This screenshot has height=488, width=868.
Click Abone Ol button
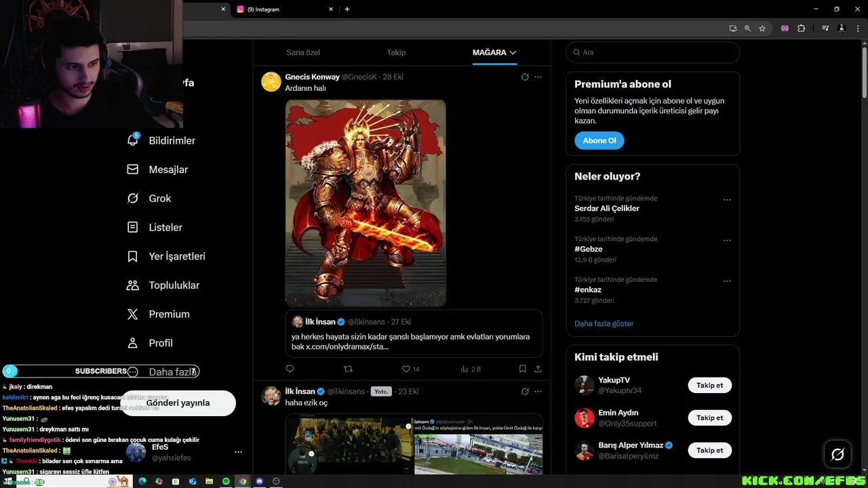point(599,140)
